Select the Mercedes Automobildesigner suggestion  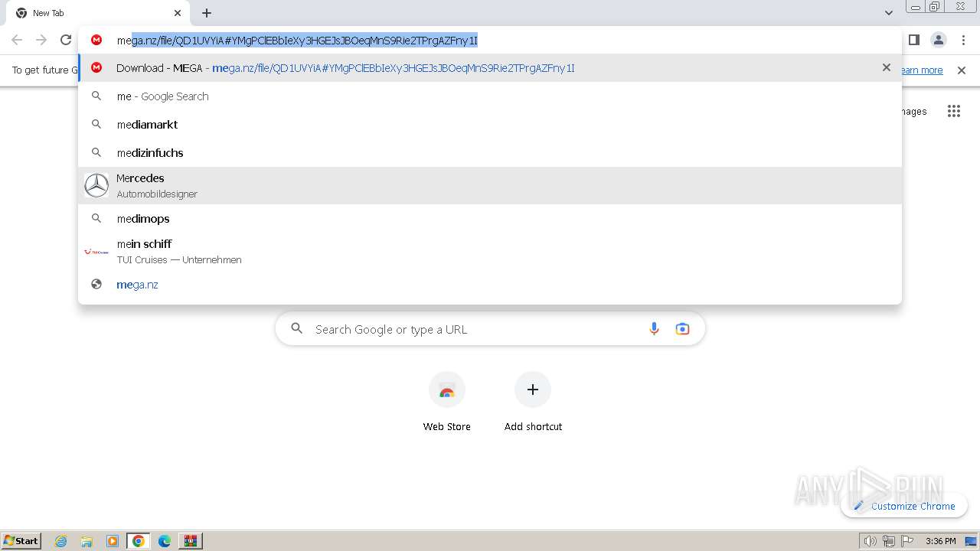[490, 185]
